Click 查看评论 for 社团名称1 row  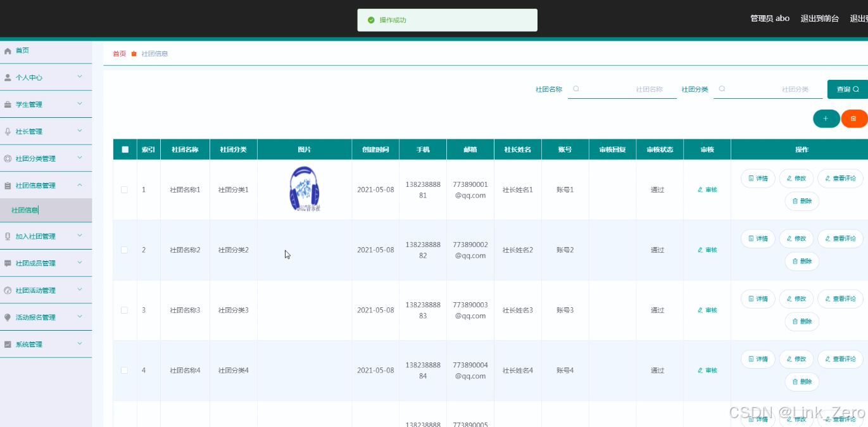(x=840, y=179)
